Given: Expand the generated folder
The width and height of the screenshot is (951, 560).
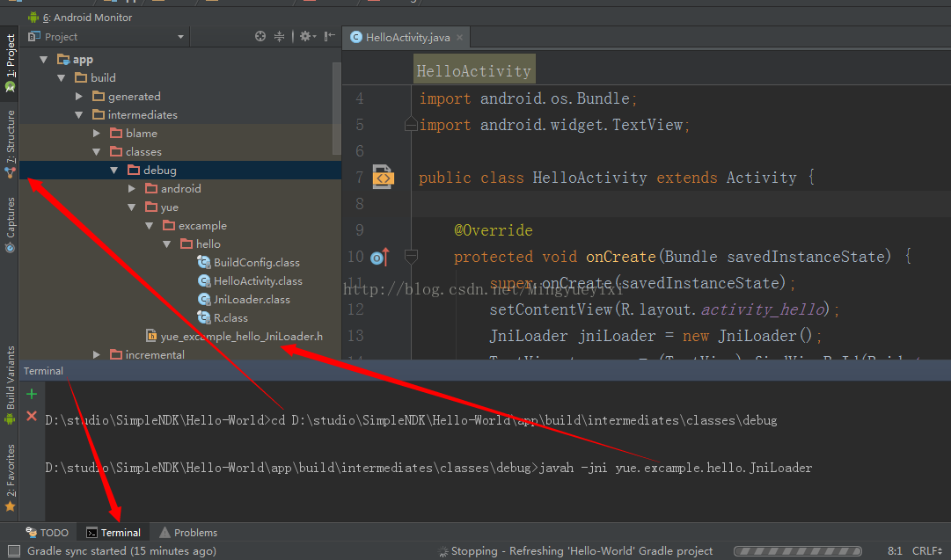Looking at the screenshot, I should (x=79, y=97).
